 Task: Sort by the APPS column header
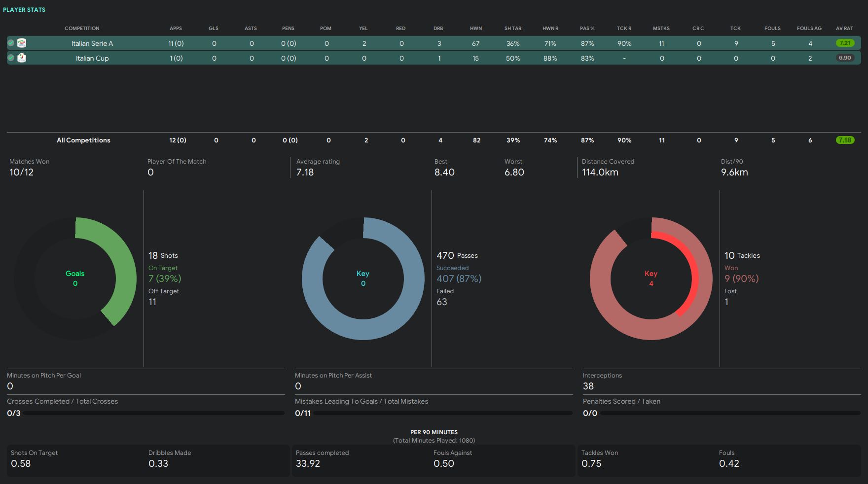176,29
